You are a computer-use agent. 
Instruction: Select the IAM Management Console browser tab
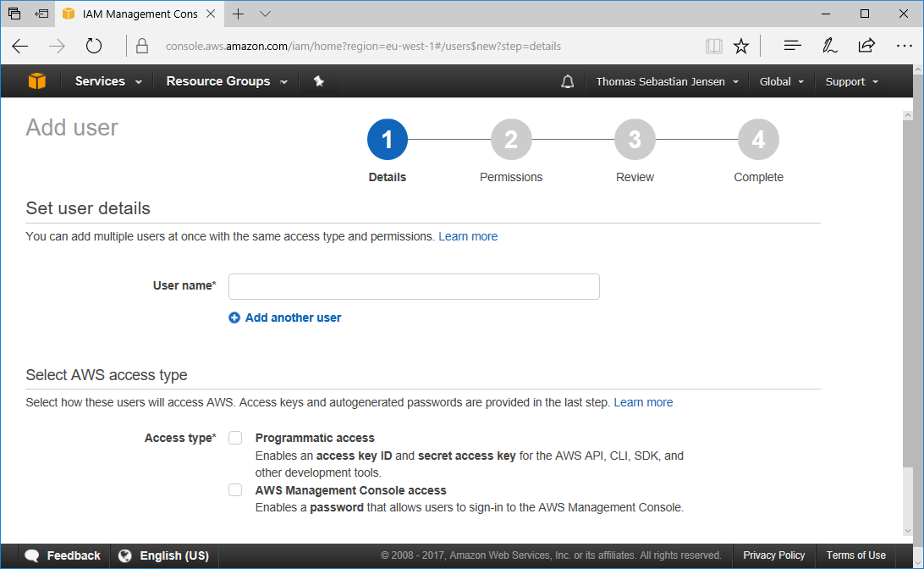140,14
